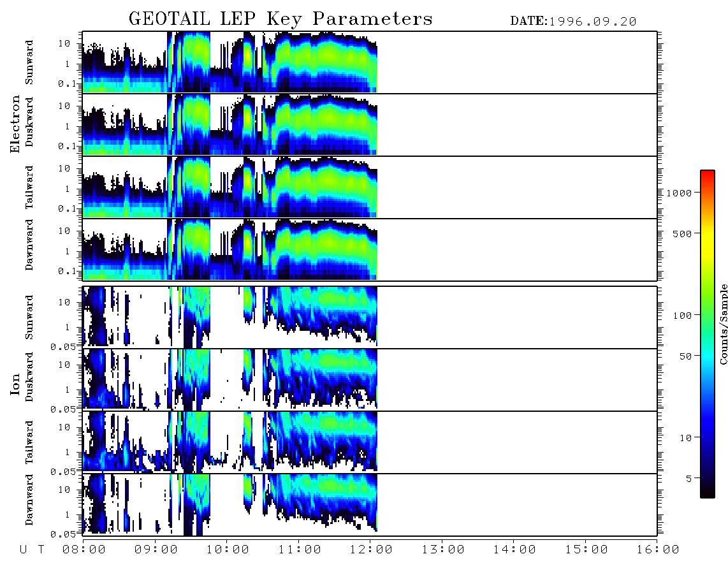728x561 pixels.
Task: Select the Ion "Duskward" panel label
Action: (x=29, y=377)
